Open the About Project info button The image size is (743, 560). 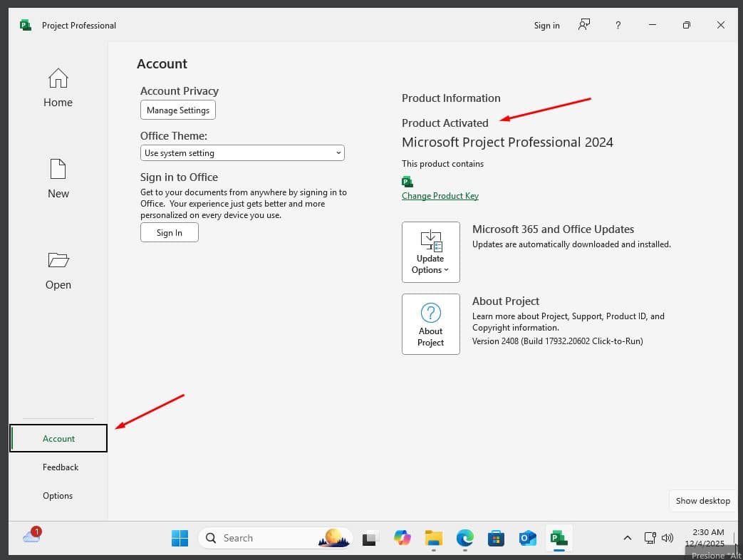click(x=430, y=324)
